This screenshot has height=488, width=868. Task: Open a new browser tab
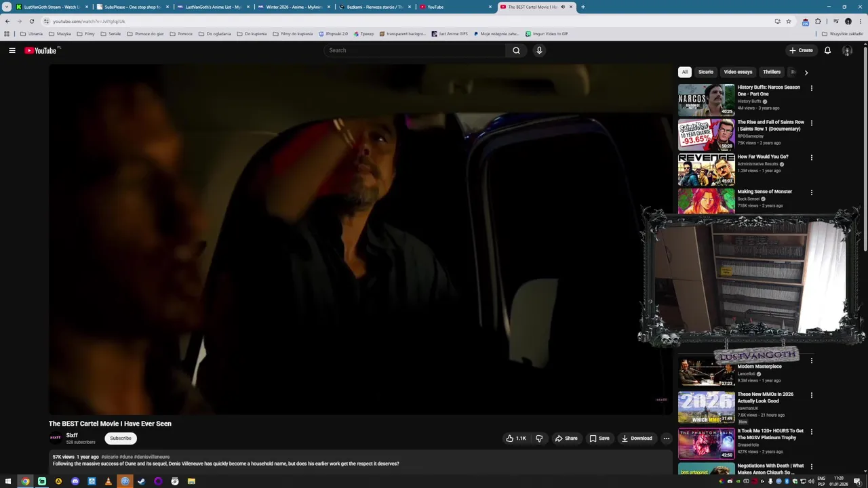[583, 7]
